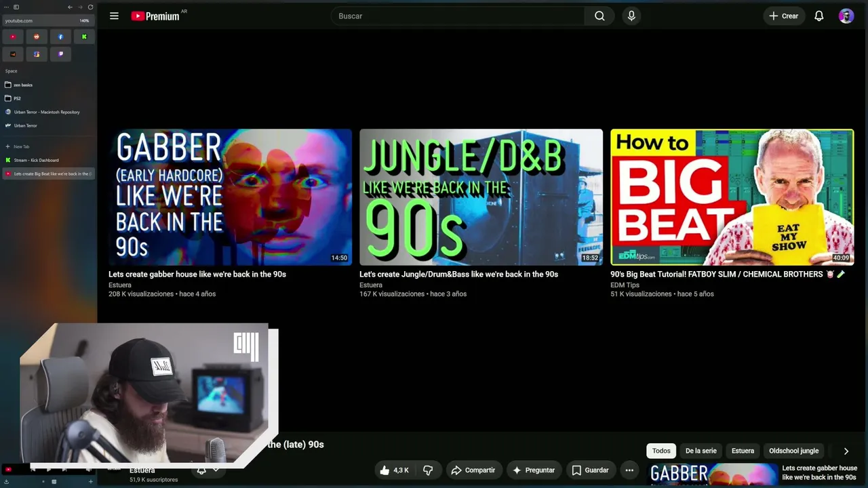The height and width of the screenshot is (488, 868).
Task: Run search with the magnifier button
Action: point(599,16)
